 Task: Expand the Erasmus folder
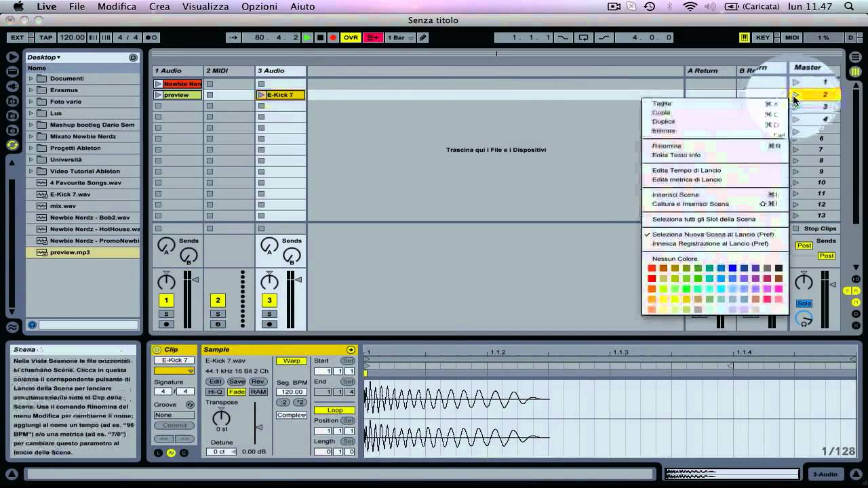coord(31,90)
